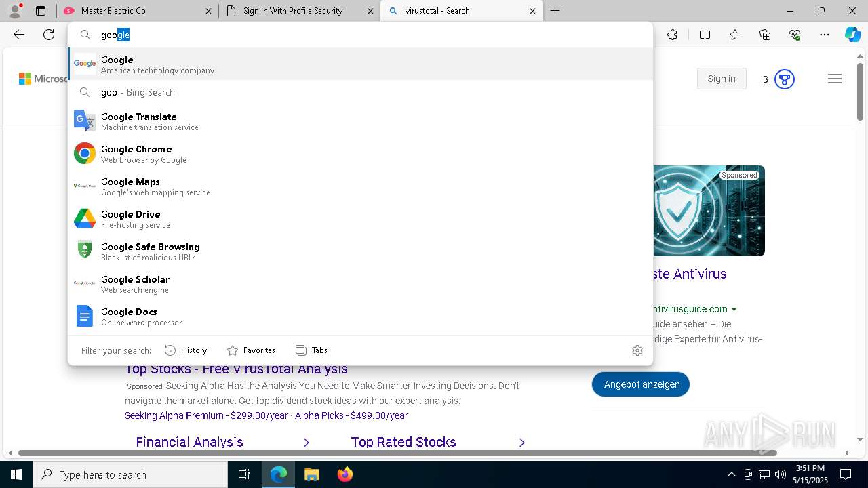The image size is (868, 488).
Task: Toggle split screen icon
Action: point(705,35)
